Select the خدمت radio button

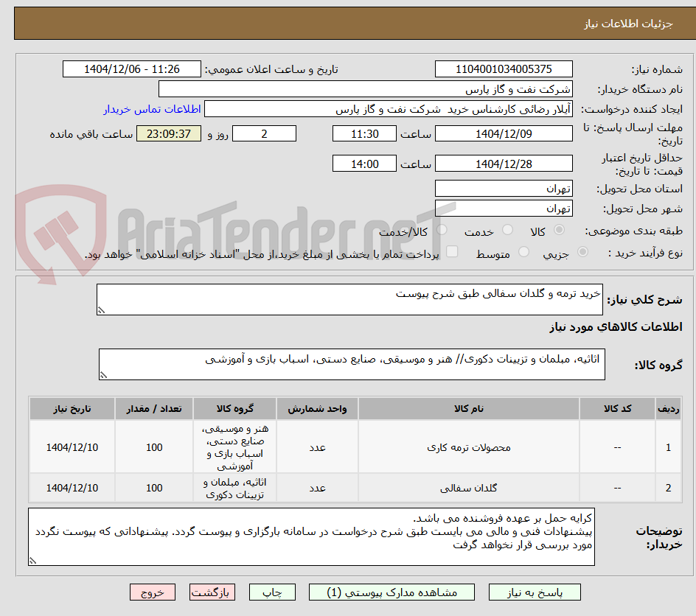coord(507,230)
